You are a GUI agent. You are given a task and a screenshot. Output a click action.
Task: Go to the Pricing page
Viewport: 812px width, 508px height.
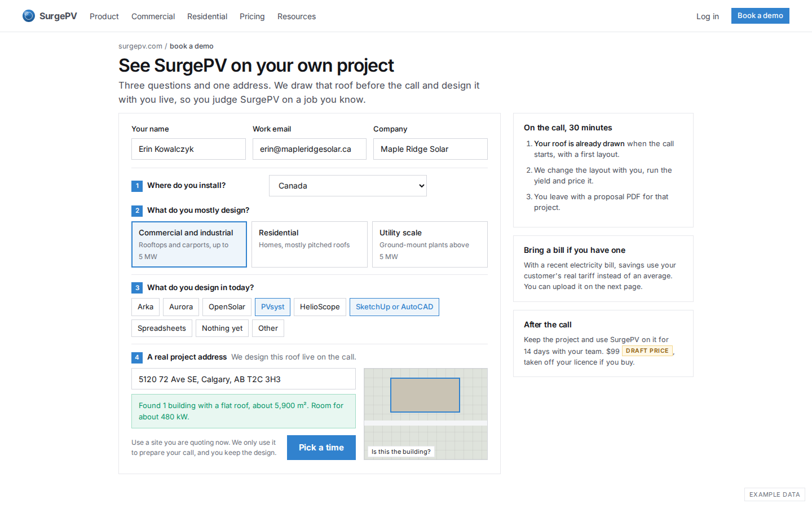(252, 16)
